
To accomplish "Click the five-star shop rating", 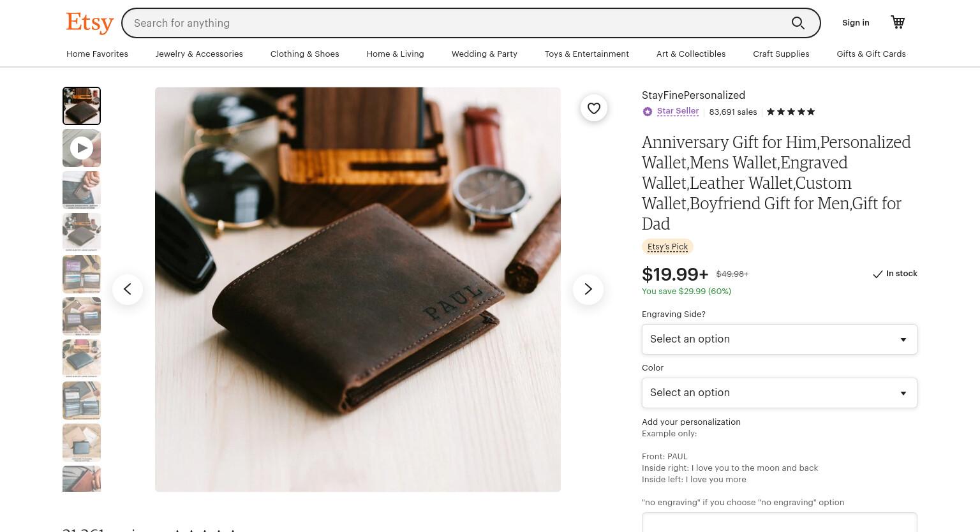I will 791,112.
